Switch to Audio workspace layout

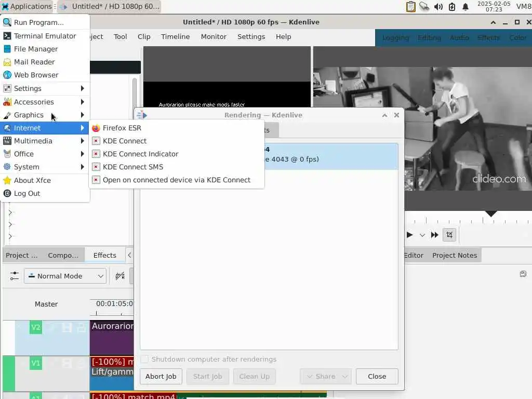click(x=459, y=37)
